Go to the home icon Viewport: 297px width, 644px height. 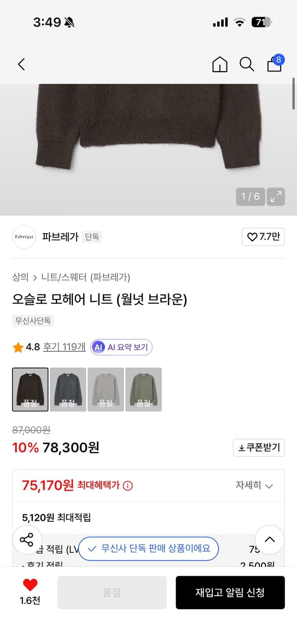tap(219, 64)
